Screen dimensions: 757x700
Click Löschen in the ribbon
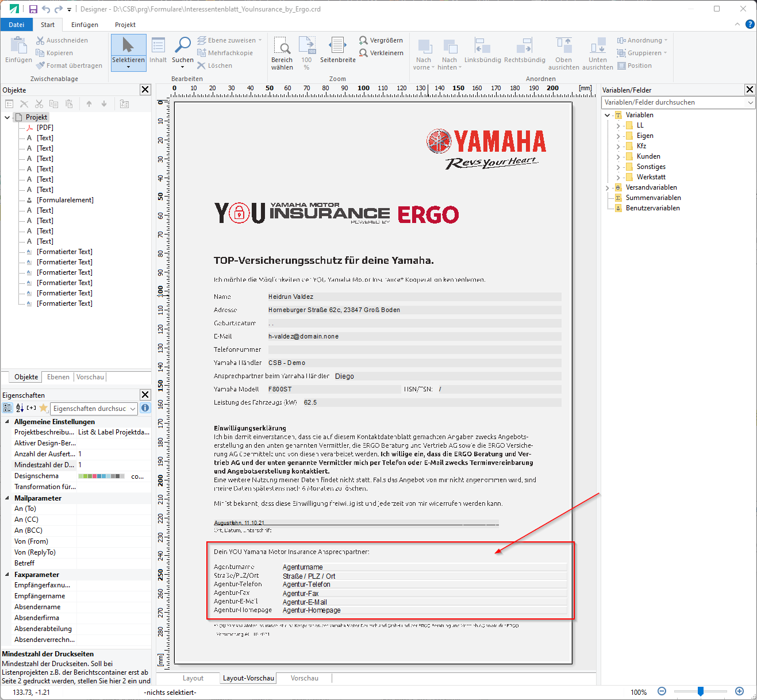214,66
